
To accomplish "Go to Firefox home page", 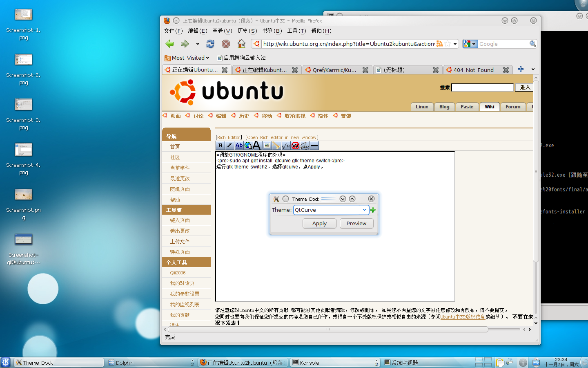I will (x=241, y=44).
